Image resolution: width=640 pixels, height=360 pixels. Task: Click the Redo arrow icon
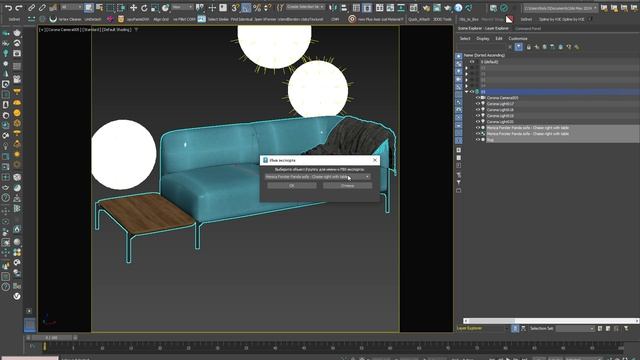(x=19, y=8)
